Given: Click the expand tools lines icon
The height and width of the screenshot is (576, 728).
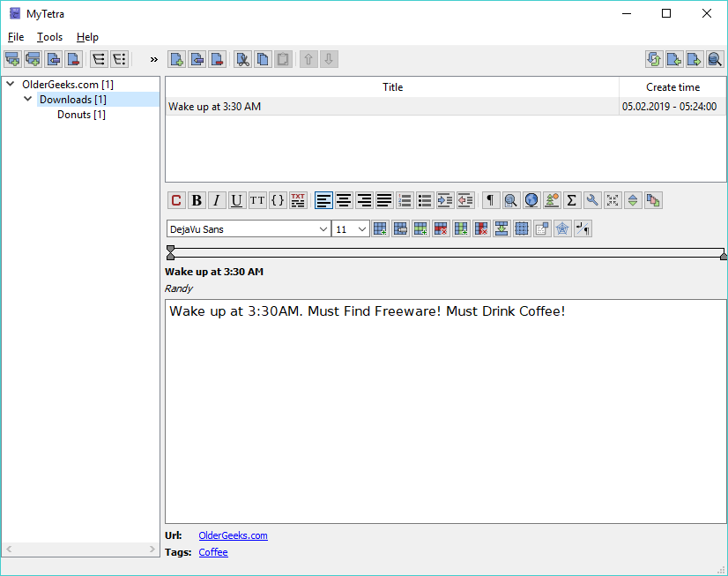Looking at the screenshot, I should (x=632, y=200).
